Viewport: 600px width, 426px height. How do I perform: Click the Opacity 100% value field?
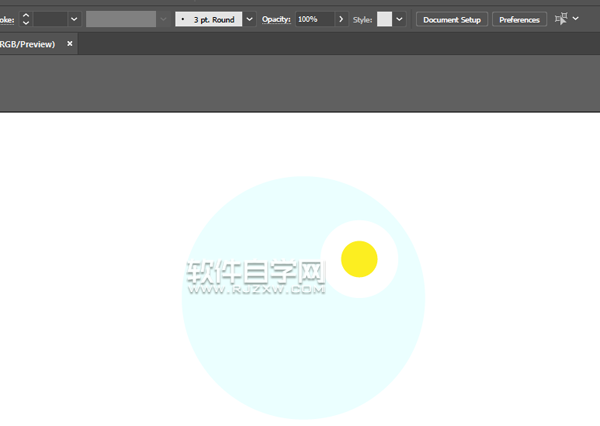[x=315, y=19]
